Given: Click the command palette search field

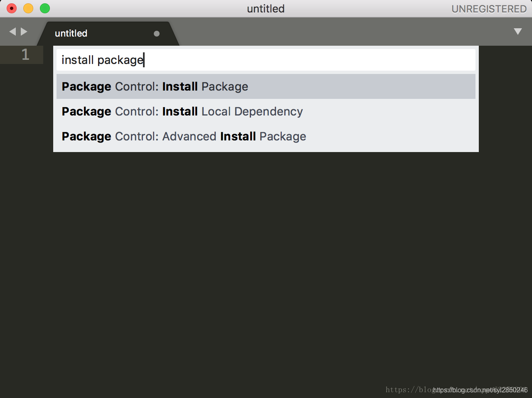Looking at the screenshot, I should [266, 60].
